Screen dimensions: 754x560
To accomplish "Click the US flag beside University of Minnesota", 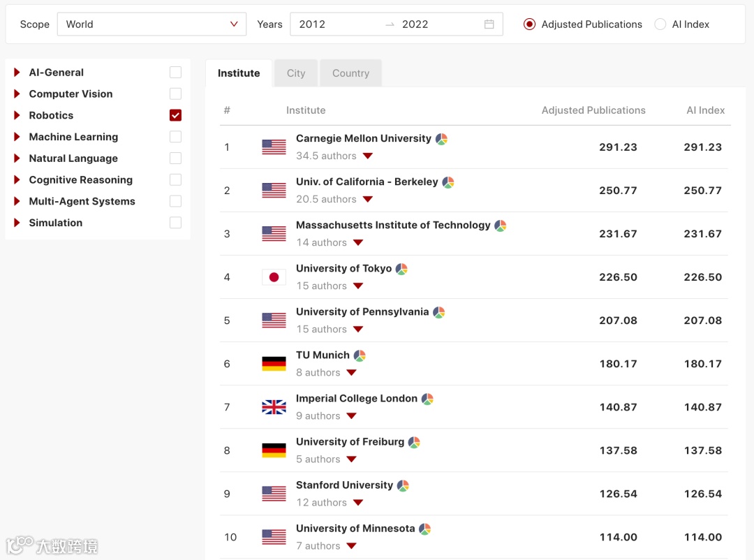I will 274,537.
